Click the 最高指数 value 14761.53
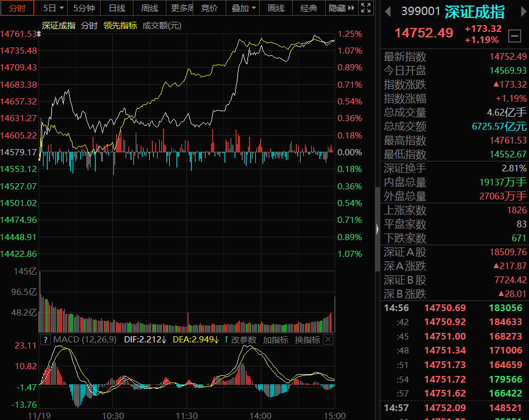This screenshot has width=529, height=420. click(508, 140)
